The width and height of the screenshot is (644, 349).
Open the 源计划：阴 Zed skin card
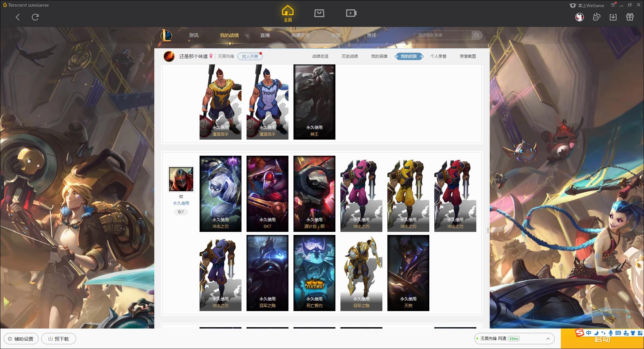(314, 194)
